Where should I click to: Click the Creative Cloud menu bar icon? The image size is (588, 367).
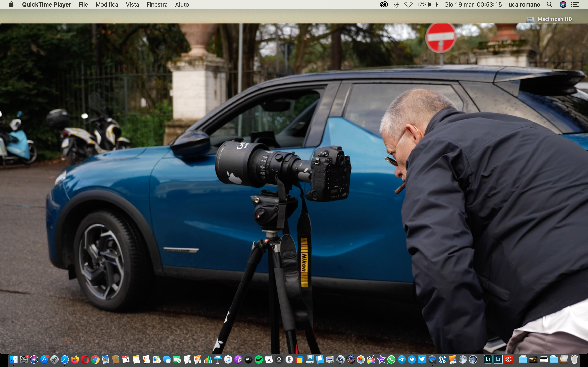click(x=384, y=5)
